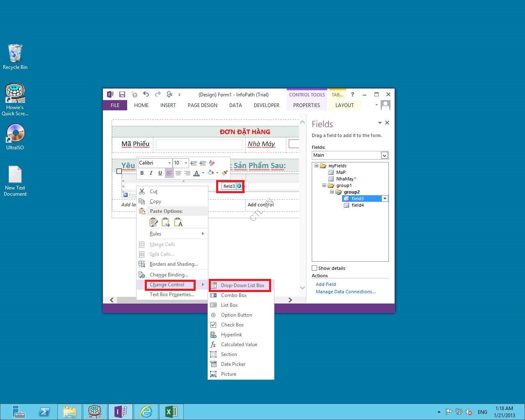
Task: Select the Format Painter brush icon
Action: click(224, 173)
